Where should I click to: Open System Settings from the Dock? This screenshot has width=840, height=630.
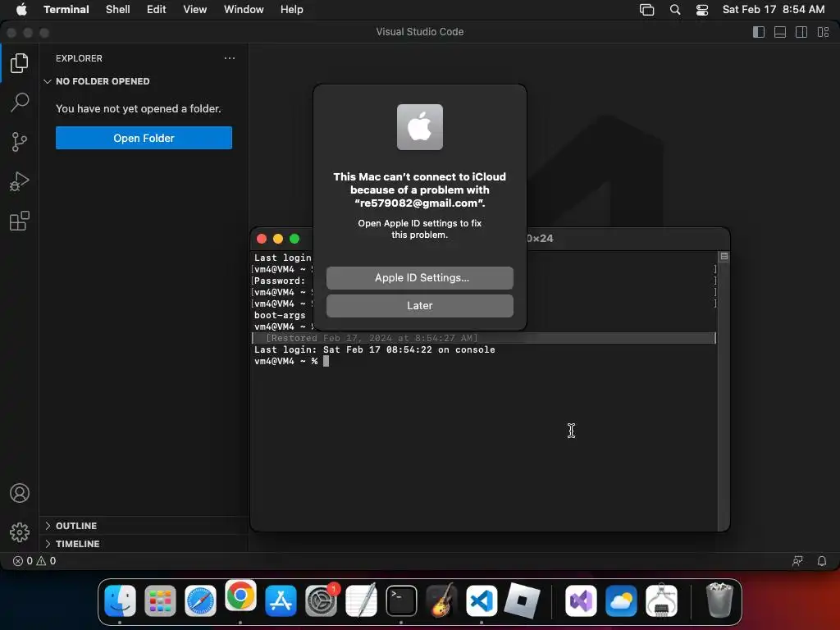click(321, 600)
